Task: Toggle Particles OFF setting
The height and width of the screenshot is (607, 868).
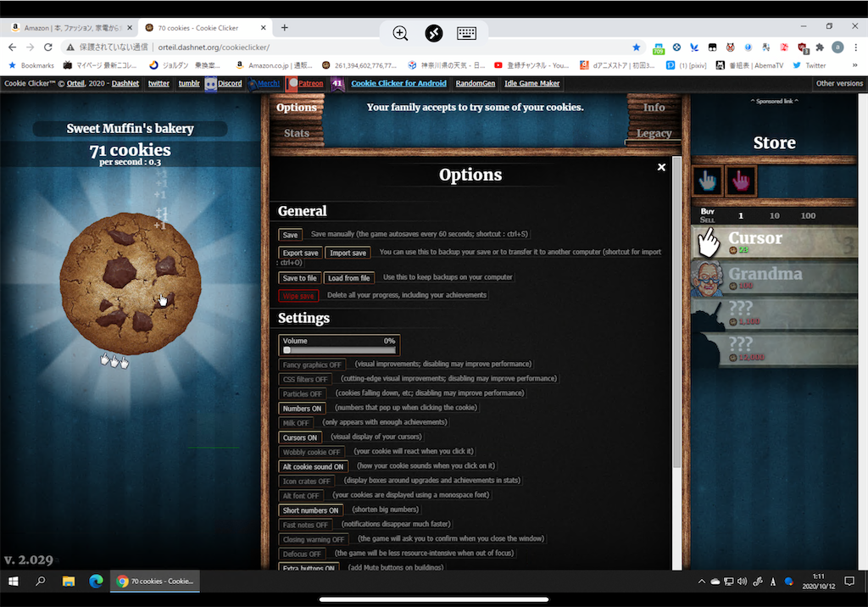Action: (303, 393)
